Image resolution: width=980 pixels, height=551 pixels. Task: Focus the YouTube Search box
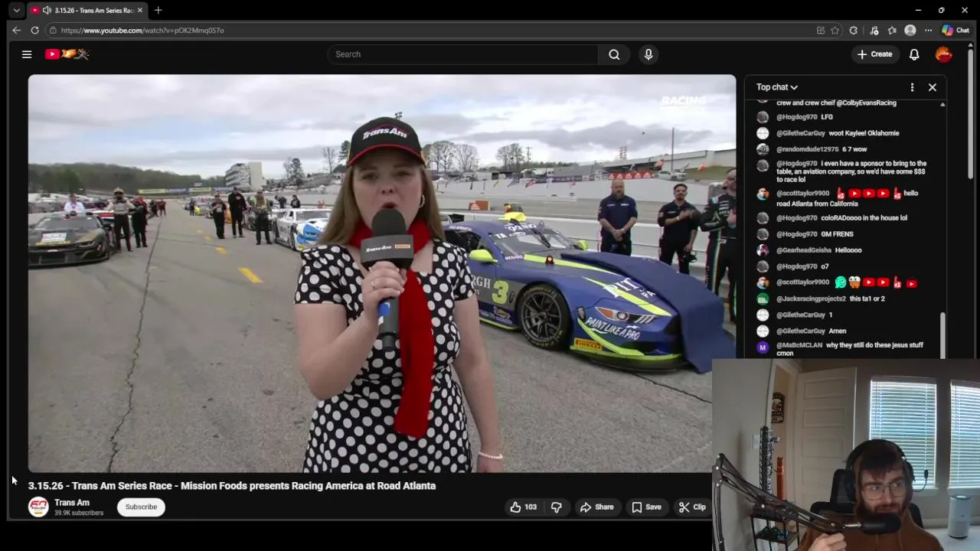pos(462,54)
